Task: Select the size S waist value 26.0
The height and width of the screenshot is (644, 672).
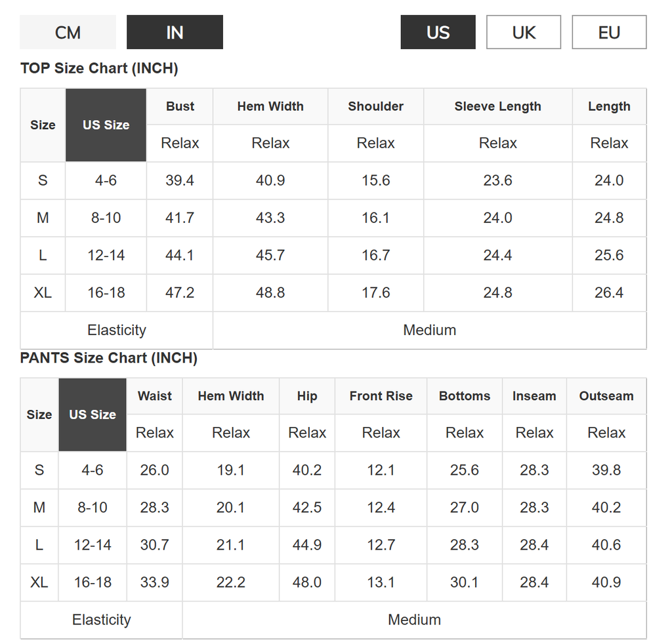Action: tap(155, 470)
